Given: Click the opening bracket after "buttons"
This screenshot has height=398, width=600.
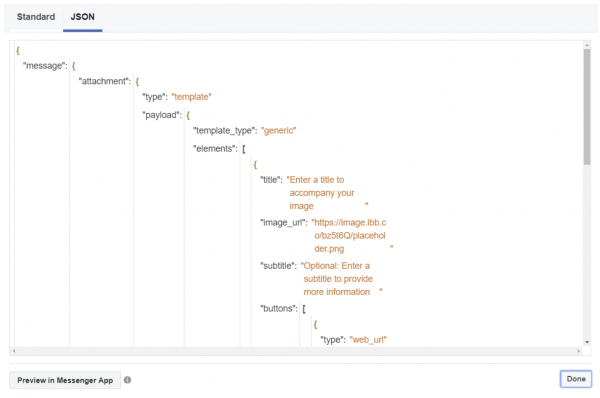Looking at the screenshot, I should [x=304, y=308].
